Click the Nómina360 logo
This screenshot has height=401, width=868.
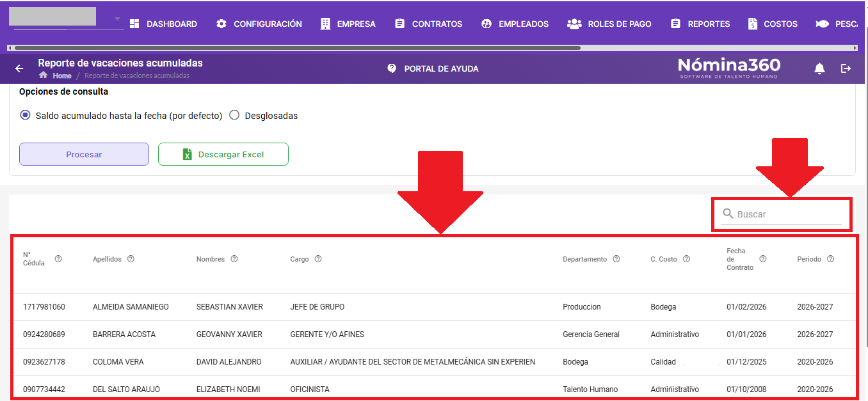pyautogui.click(x=729, y=68)
